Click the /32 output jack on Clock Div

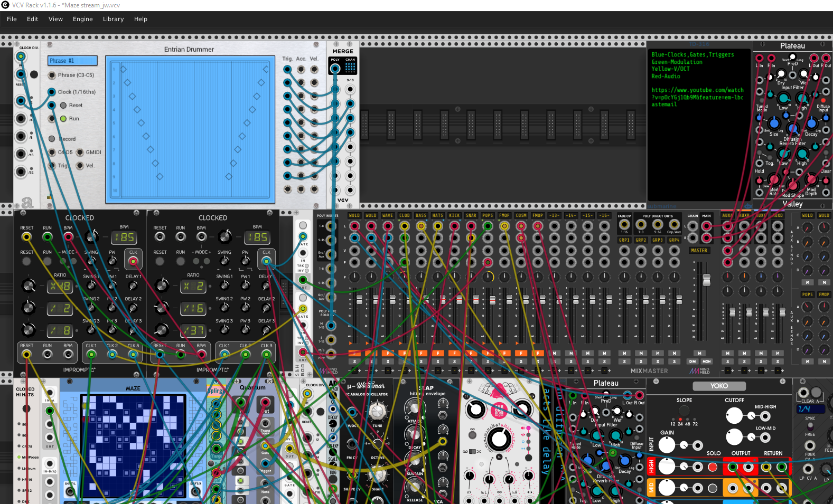click(21, 172)
